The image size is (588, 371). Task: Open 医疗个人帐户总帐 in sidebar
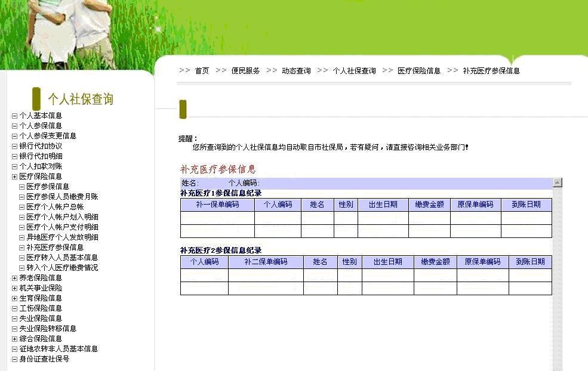[55, 207]
